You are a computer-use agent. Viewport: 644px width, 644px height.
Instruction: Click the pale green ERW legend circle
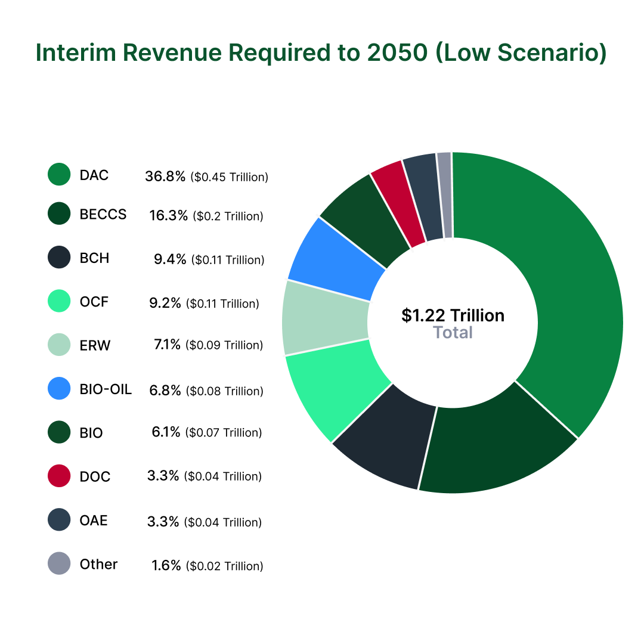pyautogui.click(x=59, y=345)
